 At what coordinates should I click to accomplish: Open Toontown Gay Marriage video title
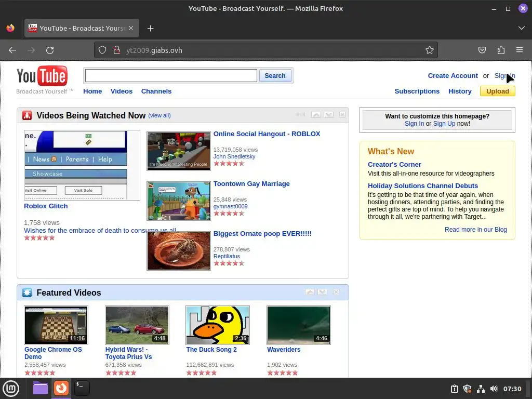click(251, 184)
